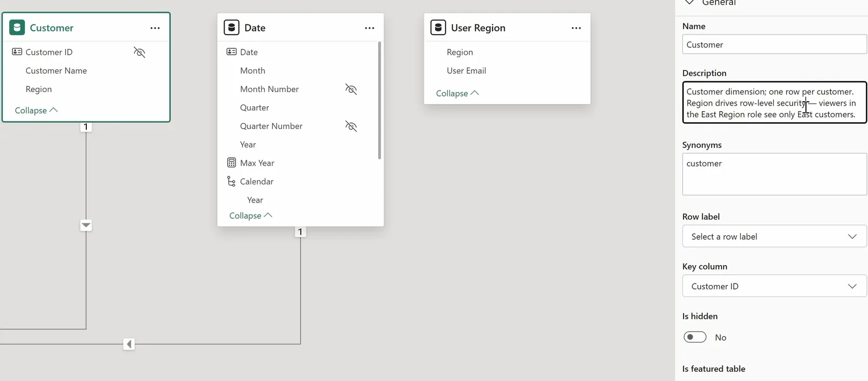
Task: Open User Region table more options menu
Action: pyautogui.click(x=576, y=28)
